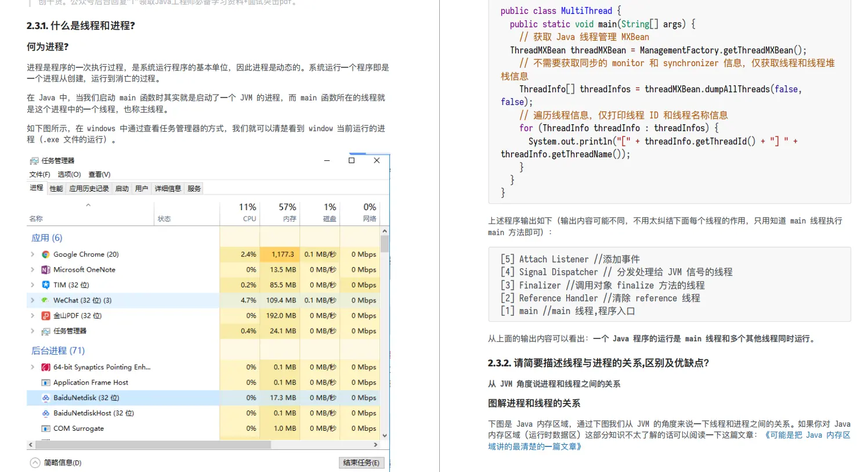The image size is (868, 472).
Task: Click the WeChat process icon
Action: 45,300
